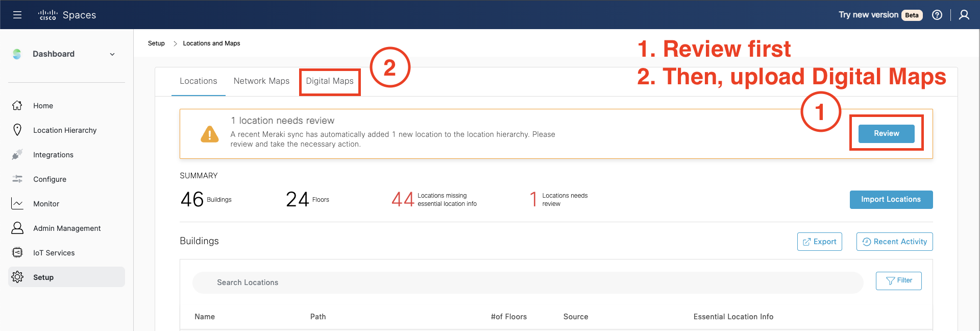The image size is (980, 331).
Task: Click the Integrations plug icon
Action: 17,155
